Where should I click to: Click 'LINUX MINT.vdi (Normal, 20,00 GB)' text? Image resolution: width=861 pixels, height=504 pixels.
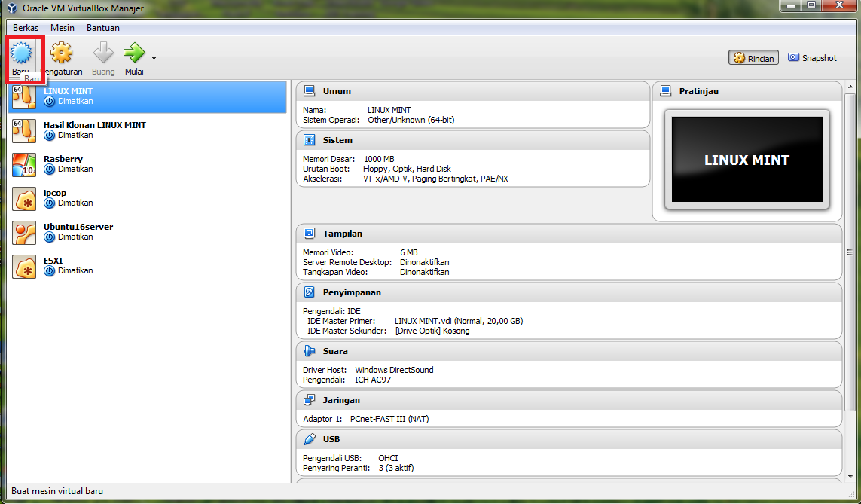pyautogui.click(x=459, y=321)
